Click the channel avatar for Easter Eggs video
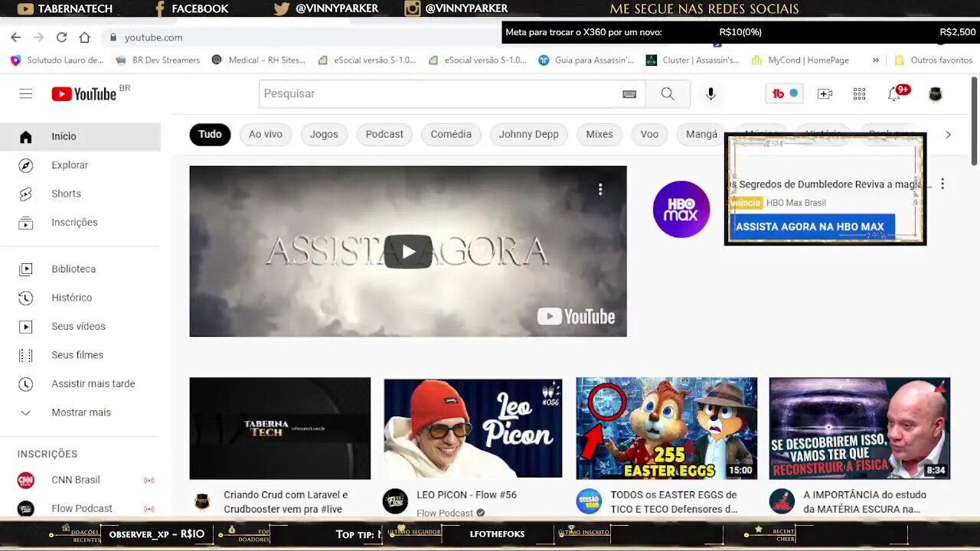The height and width of the screenshot is (551, 980). 589,501
